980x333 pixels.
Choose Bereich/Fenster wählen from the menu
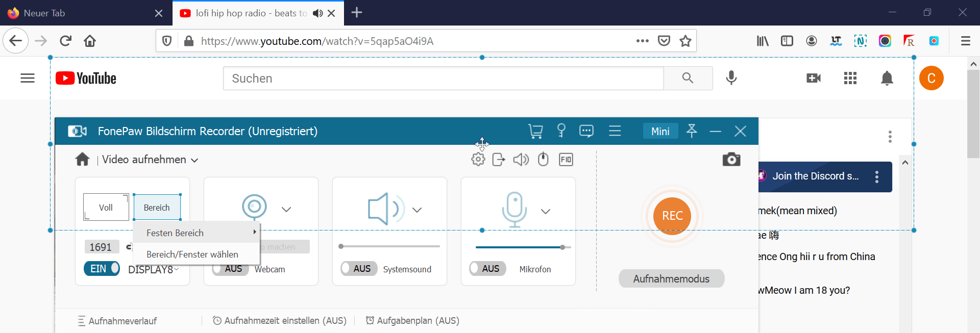[197, 254]
